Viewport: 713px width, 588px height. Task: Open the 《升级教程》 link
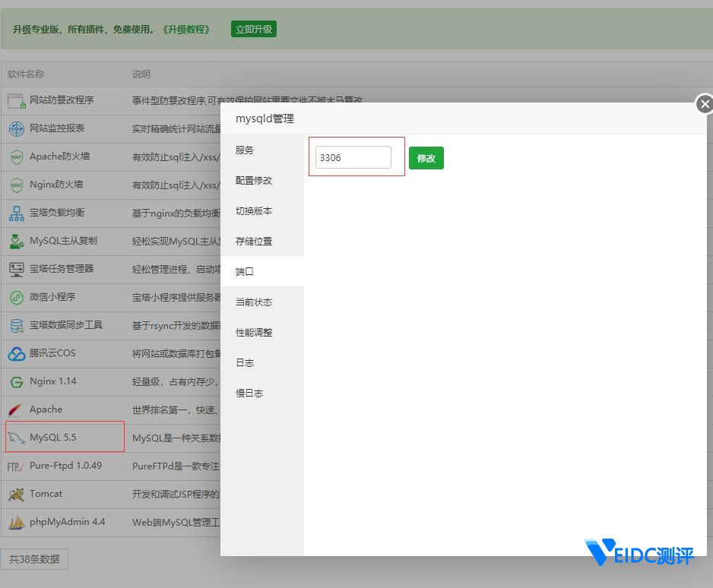point(186,30)
